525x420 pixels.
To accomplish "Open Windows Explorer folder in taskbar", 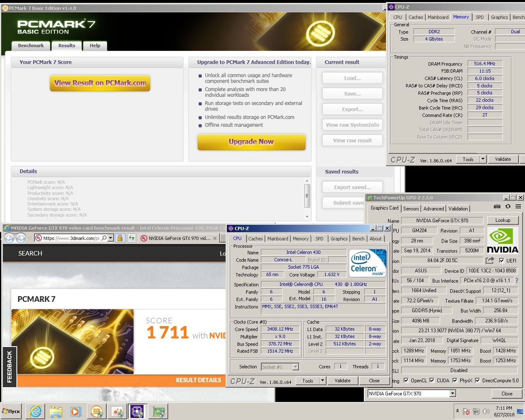I will pos(56,411).
